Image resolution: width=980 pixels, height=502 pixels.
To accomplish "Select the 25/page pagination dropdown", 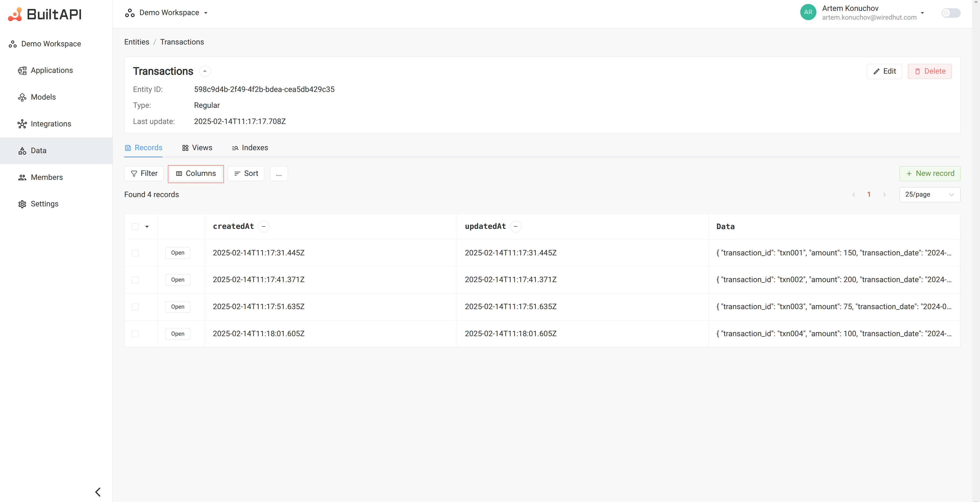I will pyautogui.click(x=929, y=194).
